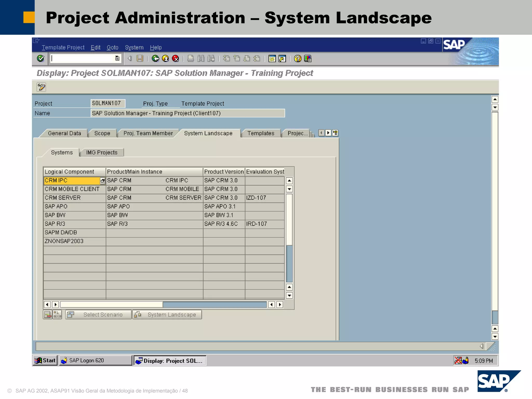
Task: Click the table's vertical scrollbar thumb
Action: click(289, 220)
